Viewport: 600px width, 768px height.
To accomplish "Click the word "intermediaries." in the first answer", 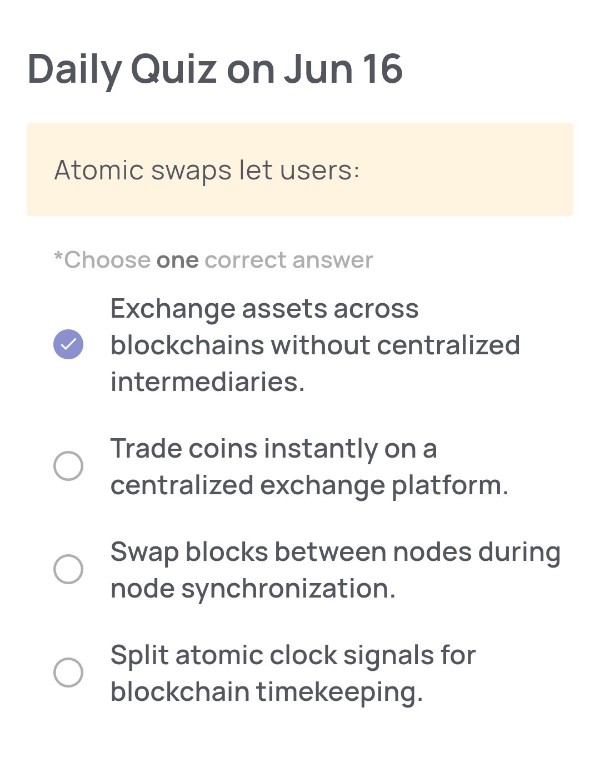I will tap(208, 382).
